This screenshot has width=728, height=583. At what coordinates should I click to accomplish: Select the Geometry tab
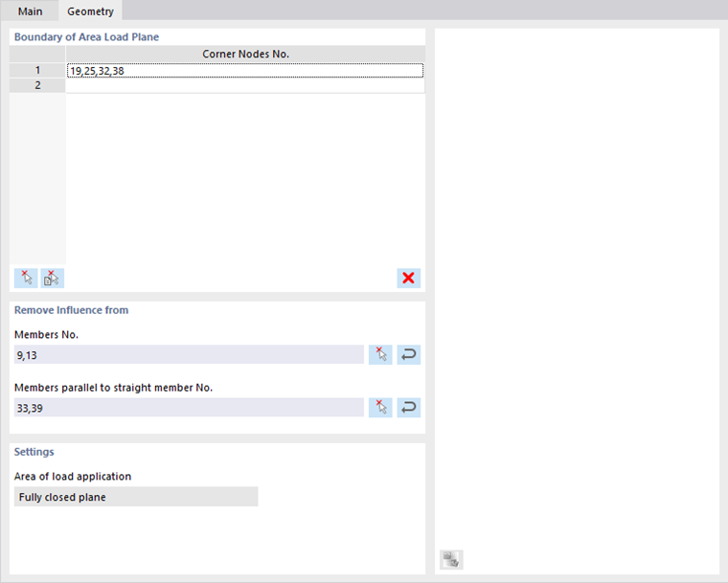tap(90, 11)
